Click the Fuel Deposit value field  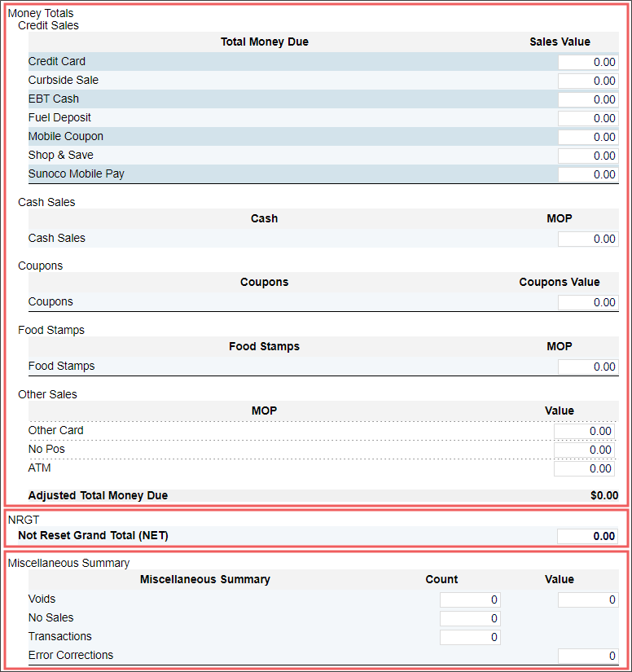pyautogui.click(x=588, y=119)
